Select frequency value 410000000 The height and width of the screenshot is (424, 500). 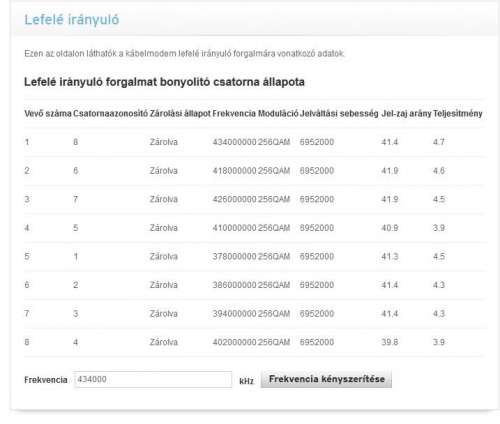point(235,228)
